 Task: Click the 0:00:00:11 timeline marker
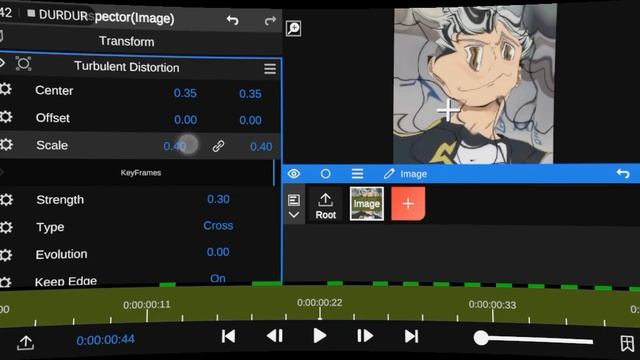tap(147, 305)
